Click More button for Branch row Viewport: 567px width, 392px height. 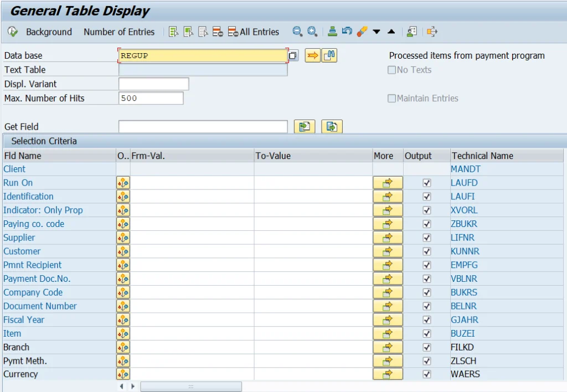(x=388, y=348)
